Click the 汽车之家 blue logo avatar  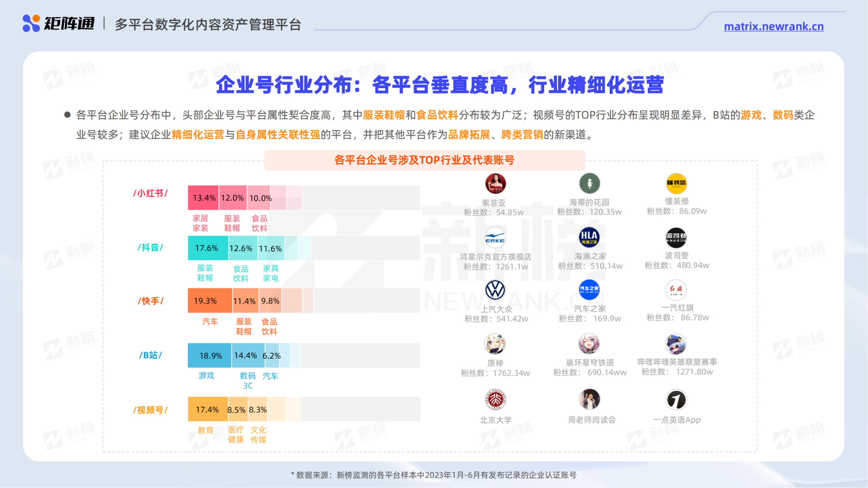pos(589,290)
